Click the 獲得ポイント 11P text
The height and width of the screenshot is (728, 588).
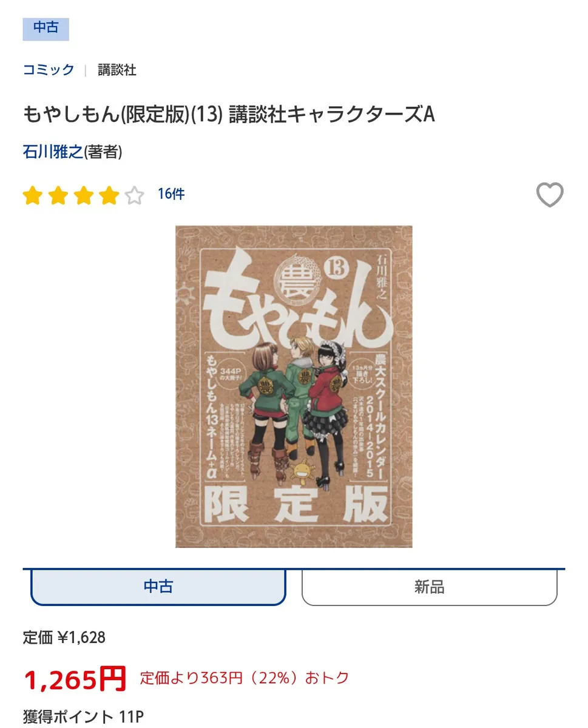click(x=83, y=716)
